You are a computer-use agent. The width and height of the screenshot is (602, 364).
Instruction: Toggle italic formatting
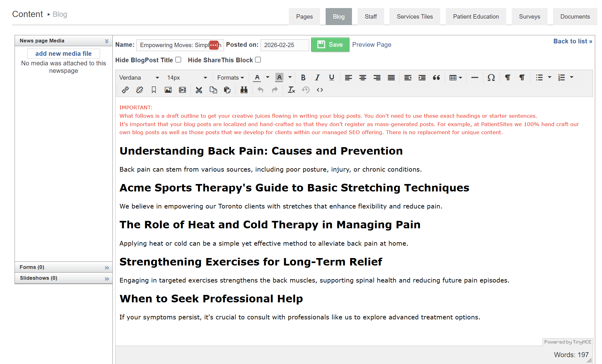coord(317,77)
